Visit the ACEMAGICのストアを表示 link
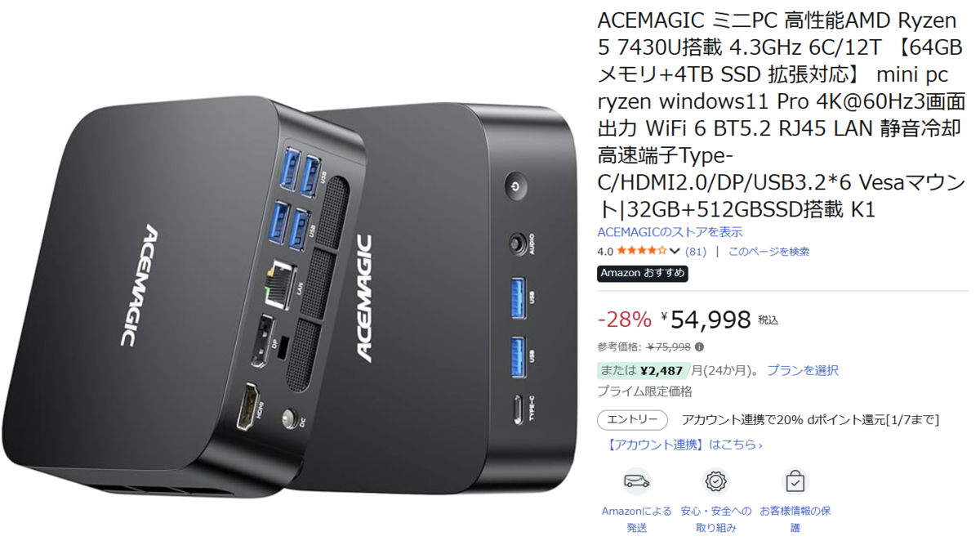Viewport: 980px width, 541px height. 670,232
